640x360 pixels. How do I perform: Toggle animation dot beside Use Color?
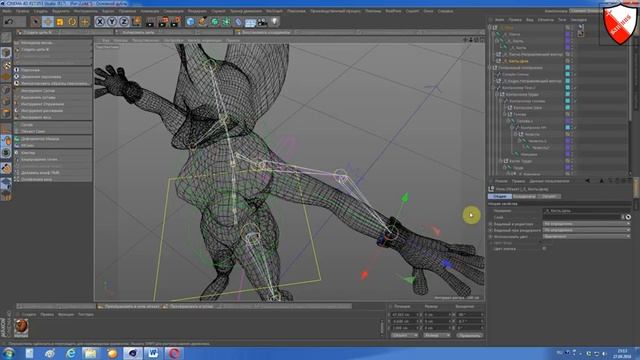tap(491, 236)
